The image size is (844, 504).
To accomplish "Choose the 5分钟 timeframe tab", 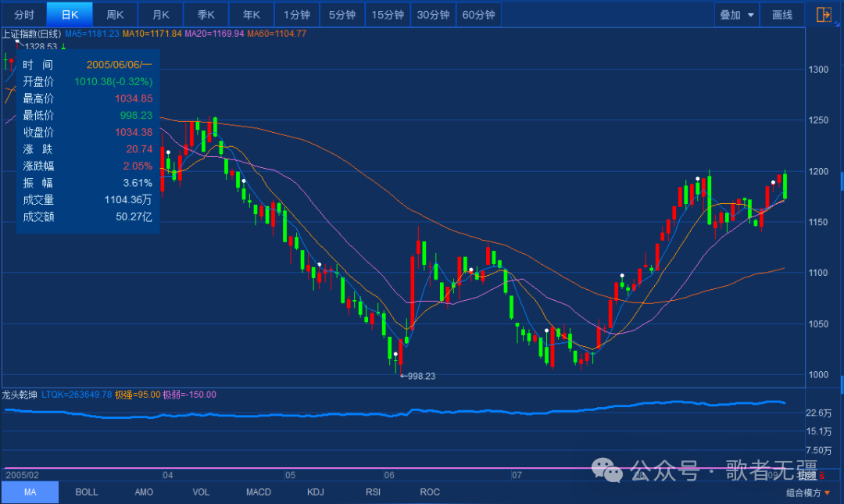I will (342, 15).
